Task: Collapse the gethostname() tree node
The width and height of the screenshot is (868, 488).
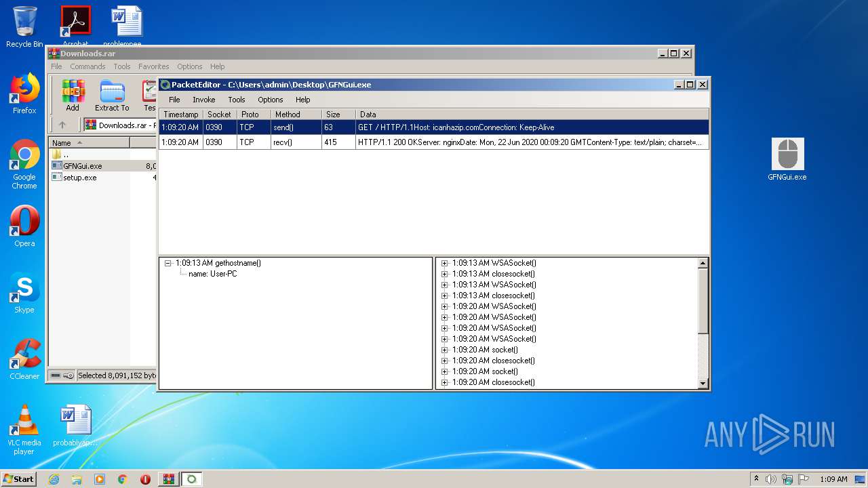Action: click(x=167, y=263)
